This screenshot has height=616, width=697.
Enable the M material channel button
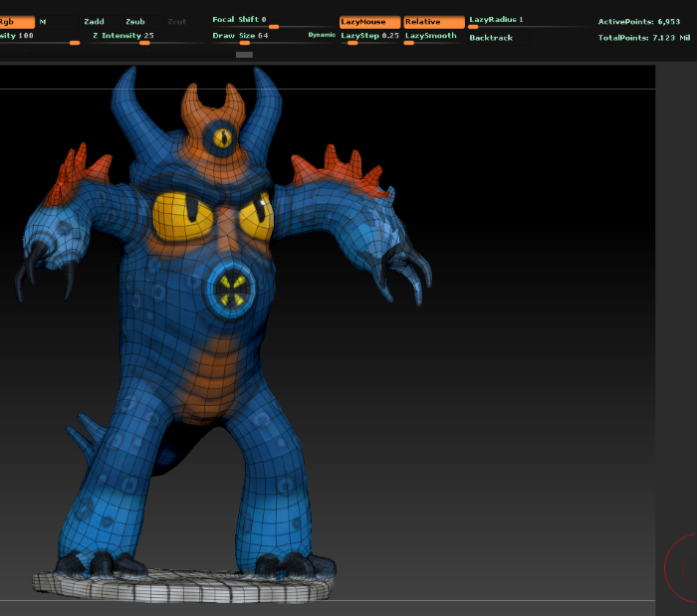(x=43, y=22)
